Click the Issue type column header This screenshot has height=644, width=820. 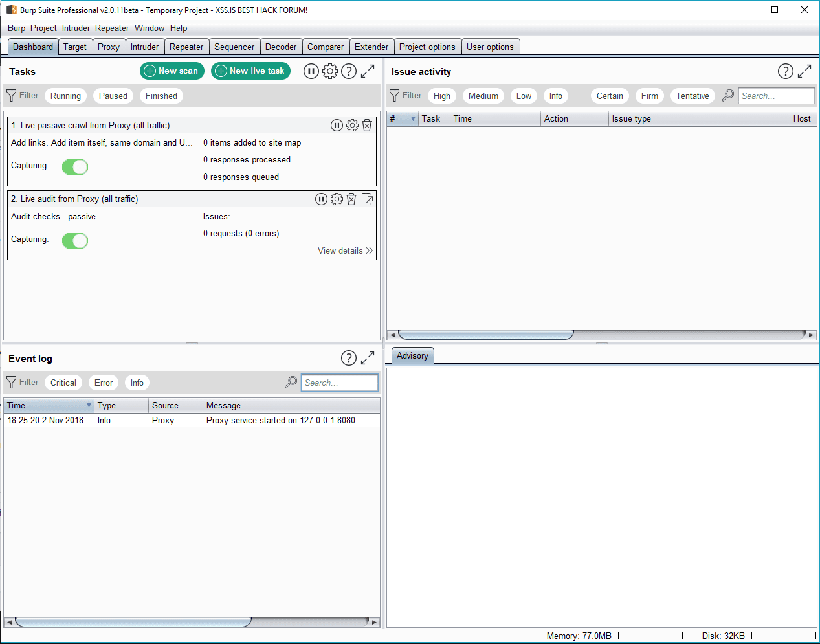tap(699, 119)
